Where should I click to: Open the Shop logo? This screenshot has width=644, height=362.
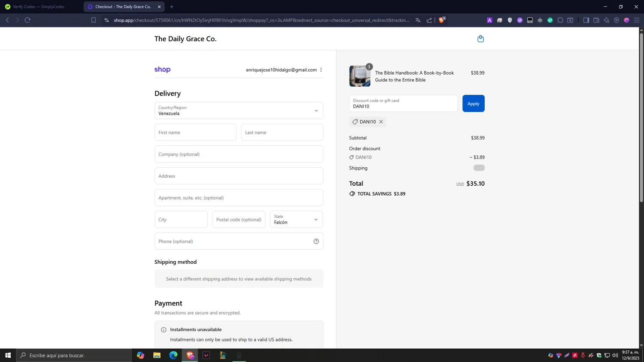point(162,69)
